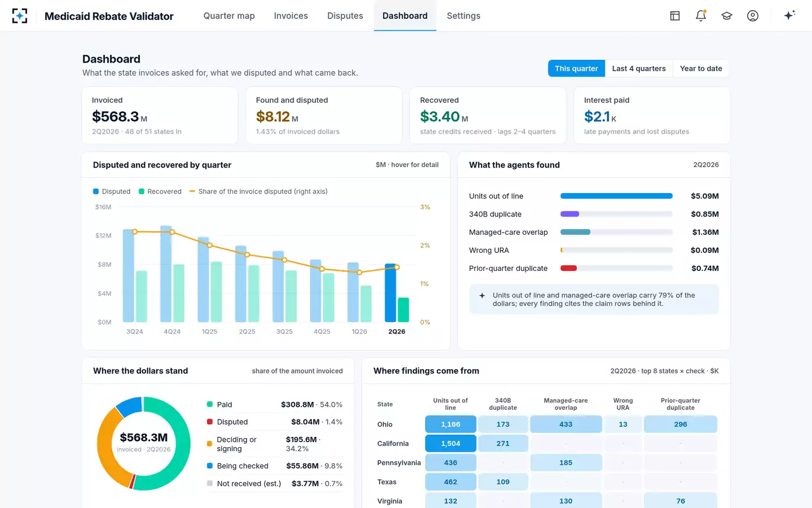Image resolution: width=812 pixels, height=508 pixels.
Task: Click Ohio's Units out of line cell 1,166
Action: 451,424
